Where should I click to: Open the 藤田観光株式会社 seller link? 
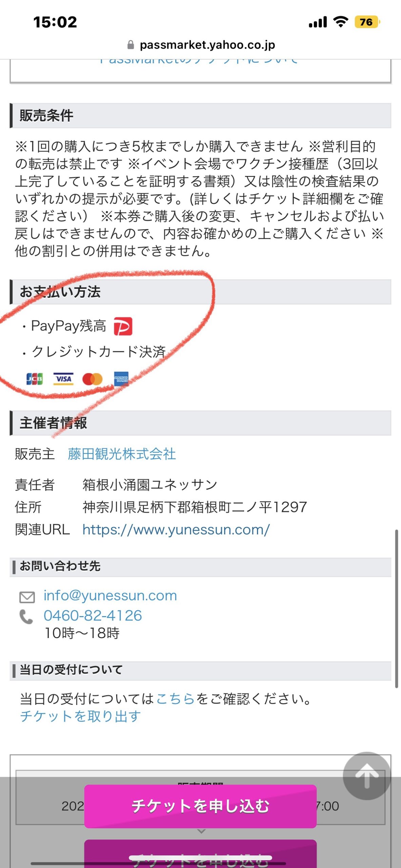pyautogui.click(x=122, y=454)
